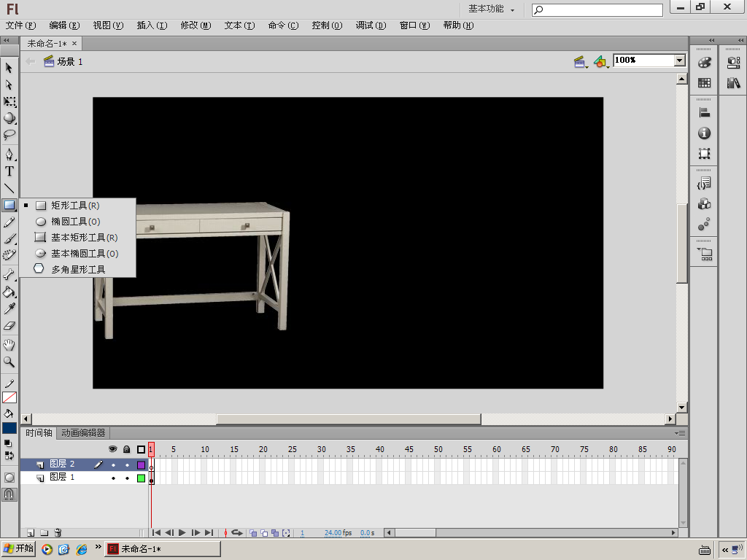Open the Align panel icon
Screen dimensions: 747x560
pos(704,113)
